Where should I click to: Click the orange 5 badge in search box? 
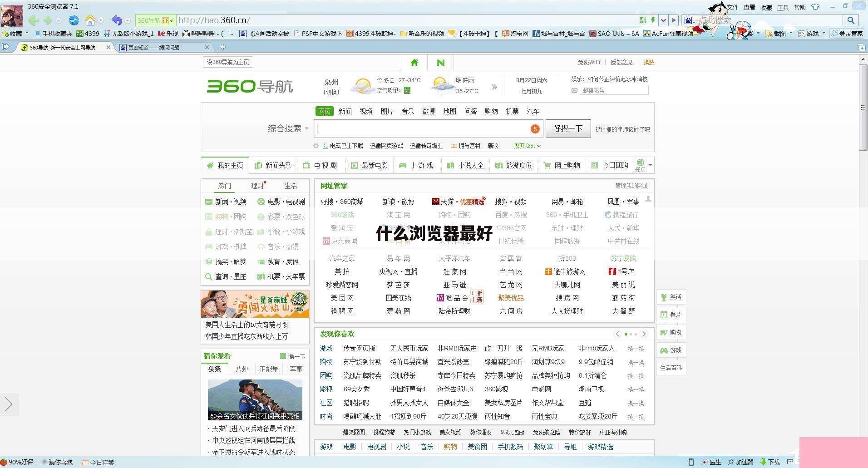pyautogui.click(x=535, y=129)
